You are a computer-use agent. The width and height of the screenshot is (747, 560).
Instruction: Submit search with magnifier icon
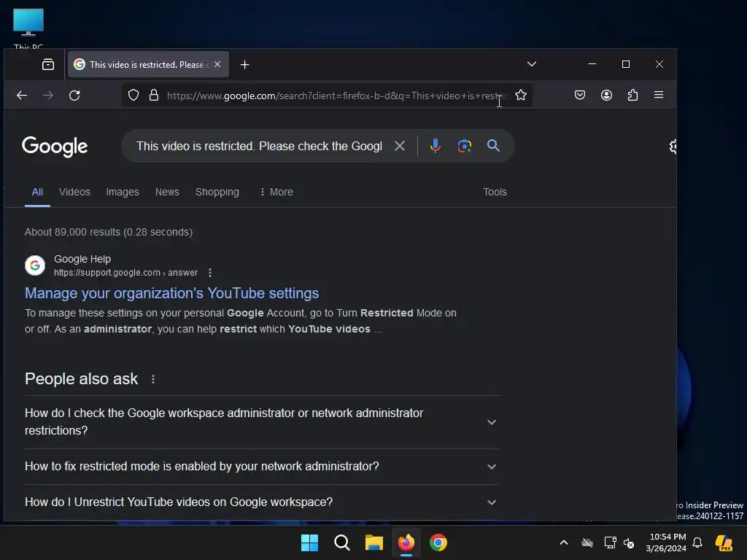[x=494, y=146]
